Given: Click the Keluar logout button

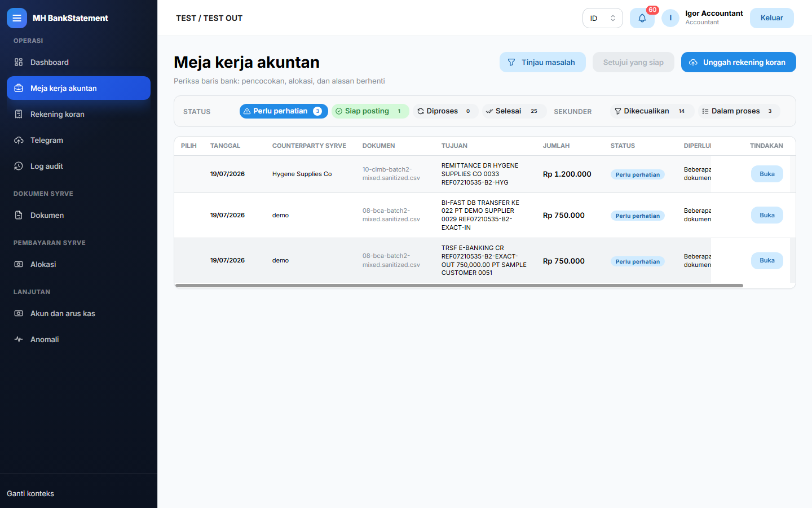Looking at the screenshot, I should tap(772, 18).
